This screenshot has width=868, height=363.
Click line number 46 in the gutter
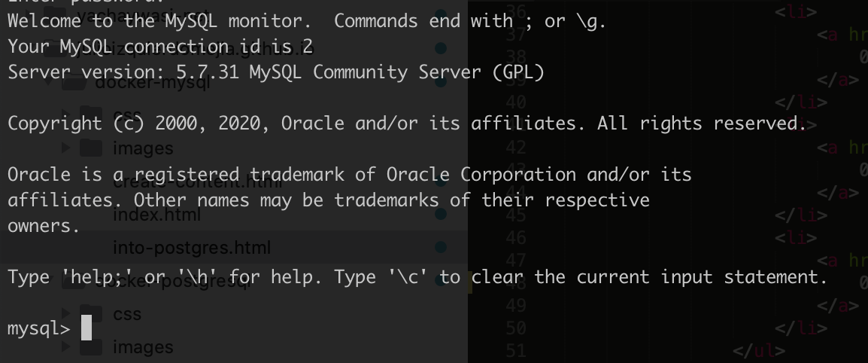point(515,238)
